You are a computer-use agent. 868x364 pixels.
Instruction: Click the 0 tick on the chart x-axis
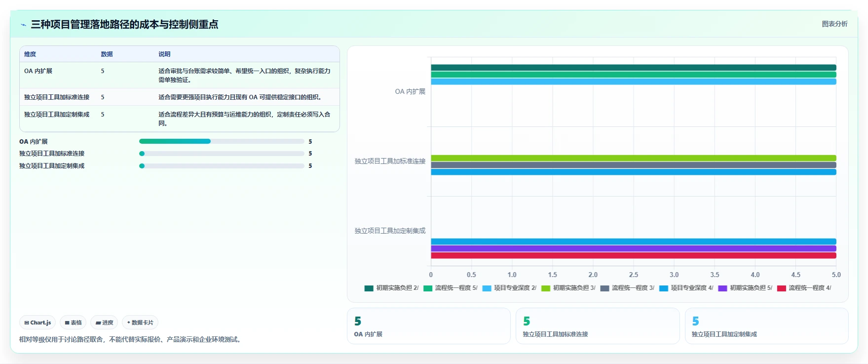431,275
